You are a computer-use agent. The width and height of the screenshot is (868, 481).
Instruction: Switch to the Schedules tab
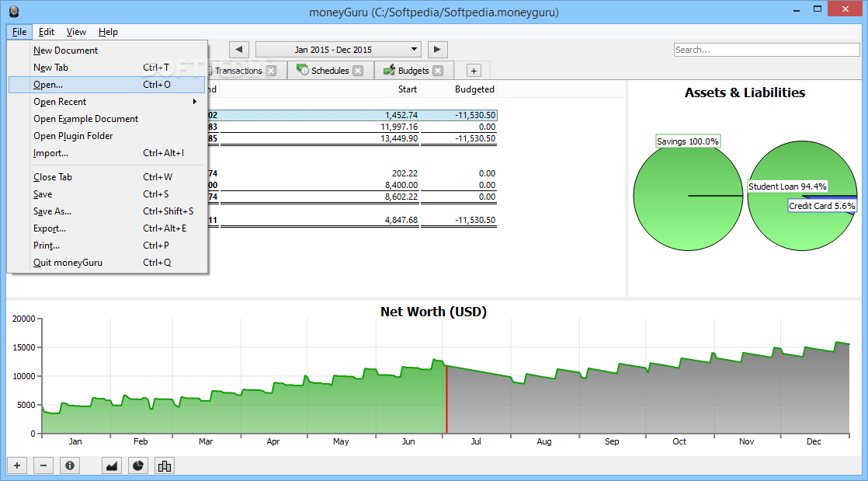[330, 71]
